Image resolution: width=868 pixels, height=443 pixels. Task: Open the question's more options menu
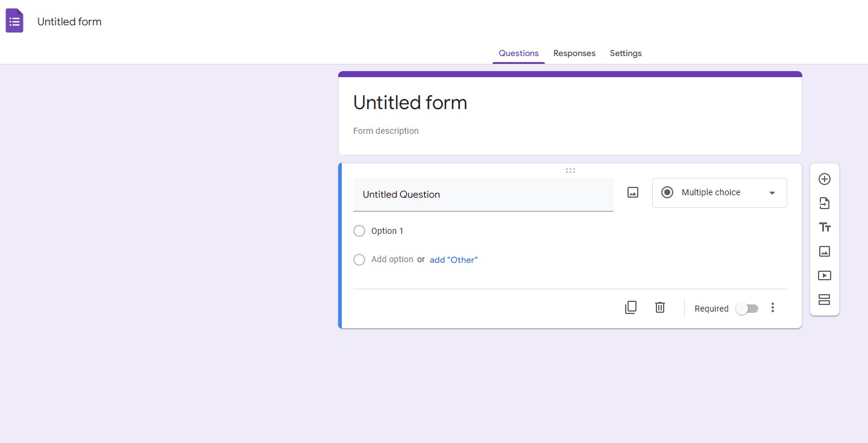(773, 308)
